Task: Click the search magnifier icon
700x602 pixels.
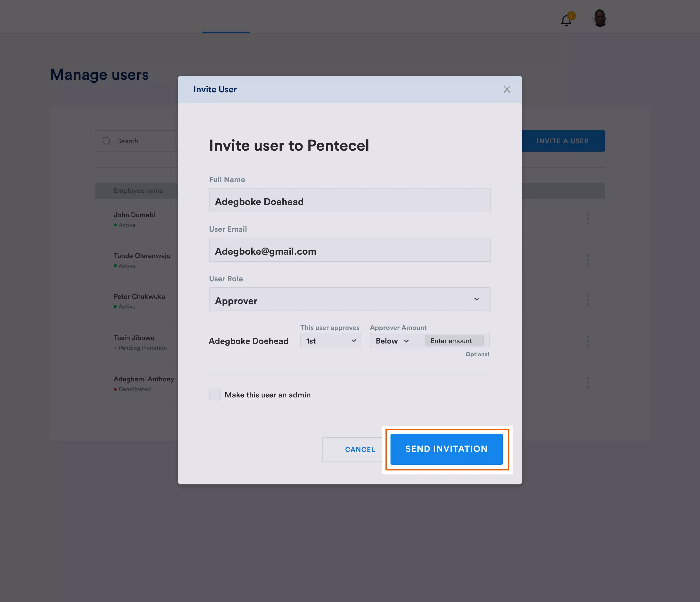Action: click(107, 141)
